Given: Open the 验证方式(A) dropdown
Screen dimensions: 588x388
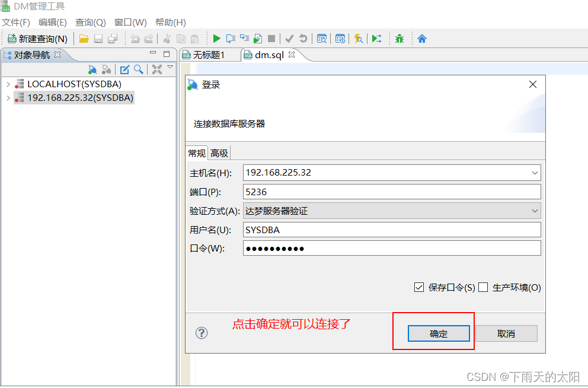Looking at the screenshot, I should click(392, 211).
